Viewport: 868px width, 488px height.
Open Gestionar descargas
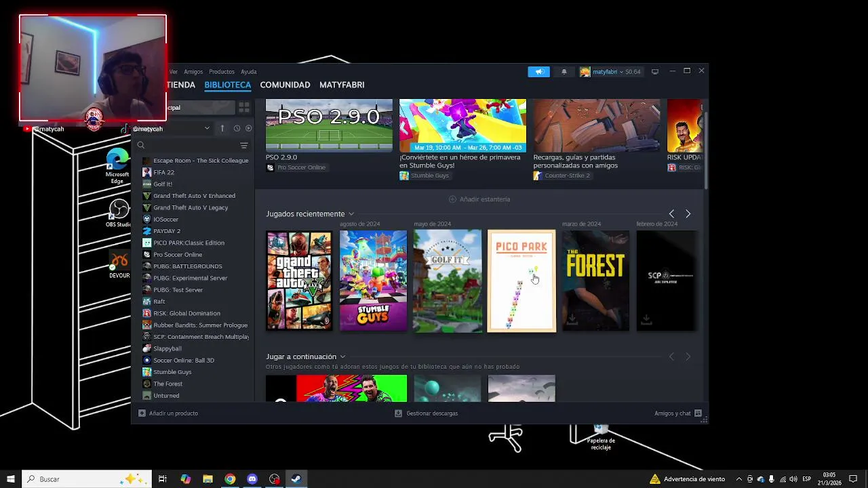(427, 413)
